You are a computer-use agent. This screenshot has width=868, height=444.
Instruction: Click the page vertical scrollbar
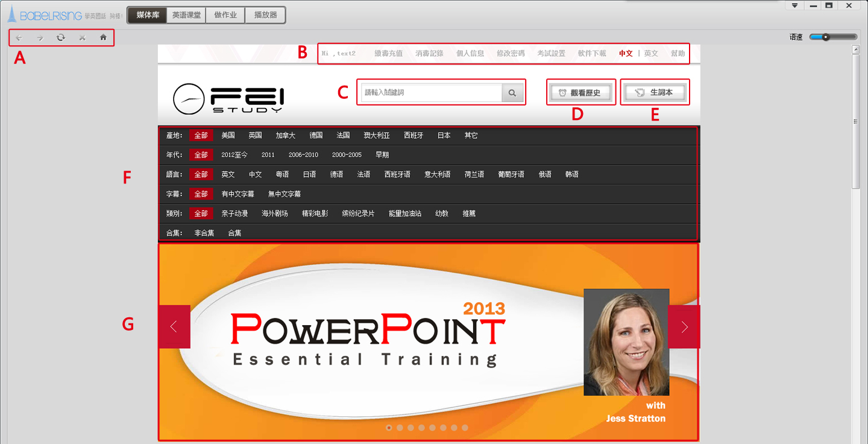(x=855, y=121)
